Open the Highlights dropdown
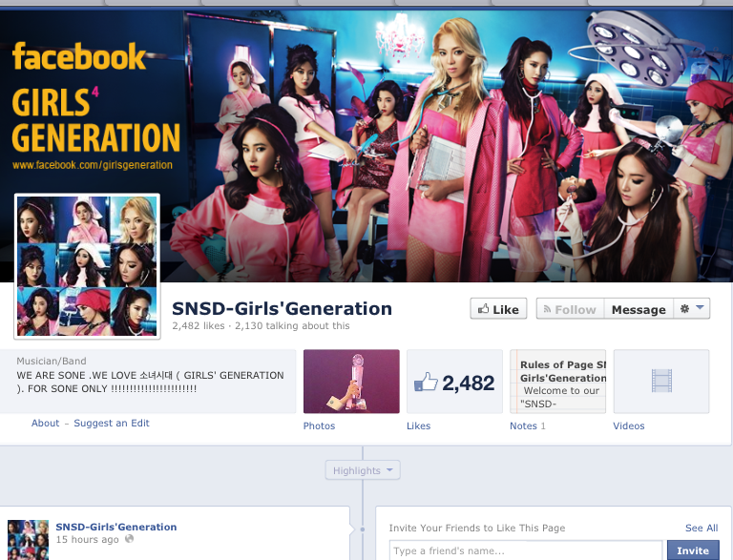 pos(363,470)
